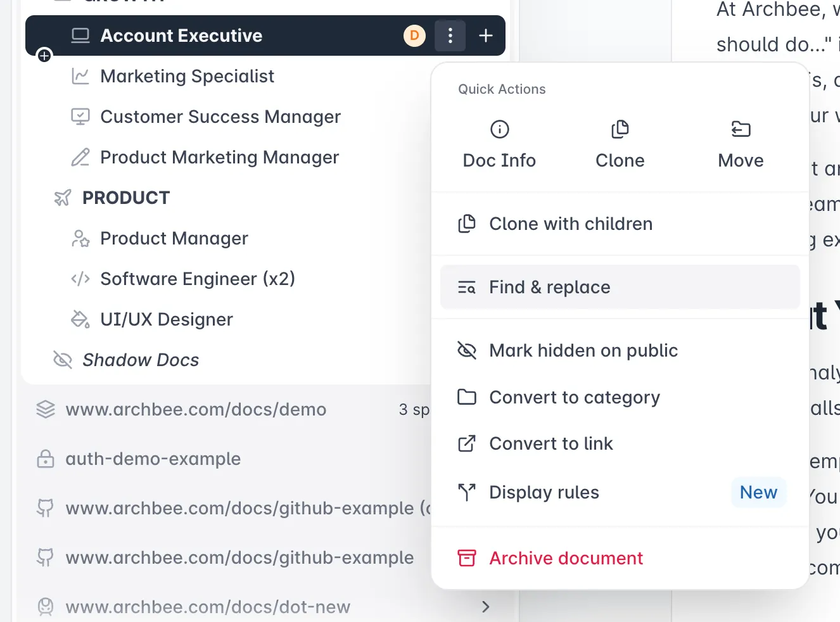Open Customer Success Manager document
Viewport: 840px width, 622px height.
coord(220,117)
